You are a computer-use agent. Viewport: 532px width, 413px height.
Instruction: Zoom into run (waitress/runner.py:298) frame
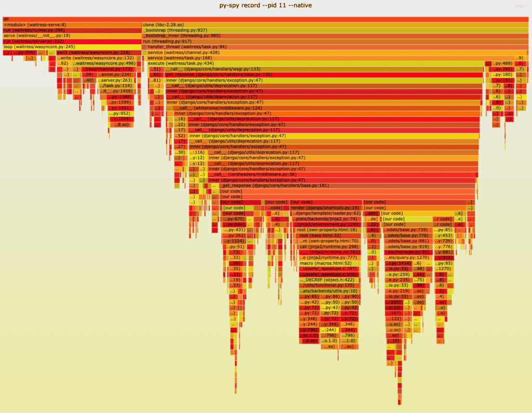[72, 31]
